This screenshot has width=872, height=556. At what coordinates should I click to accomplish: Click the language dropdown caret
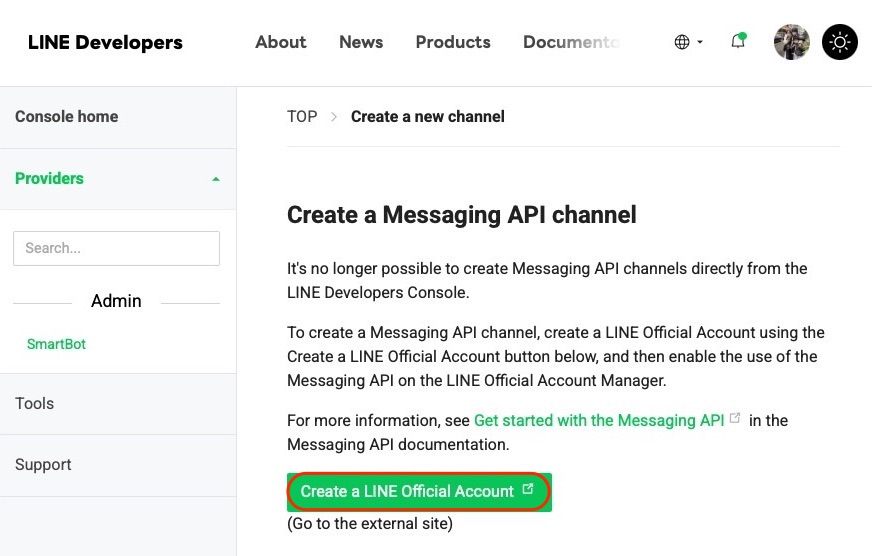(700, 42)
